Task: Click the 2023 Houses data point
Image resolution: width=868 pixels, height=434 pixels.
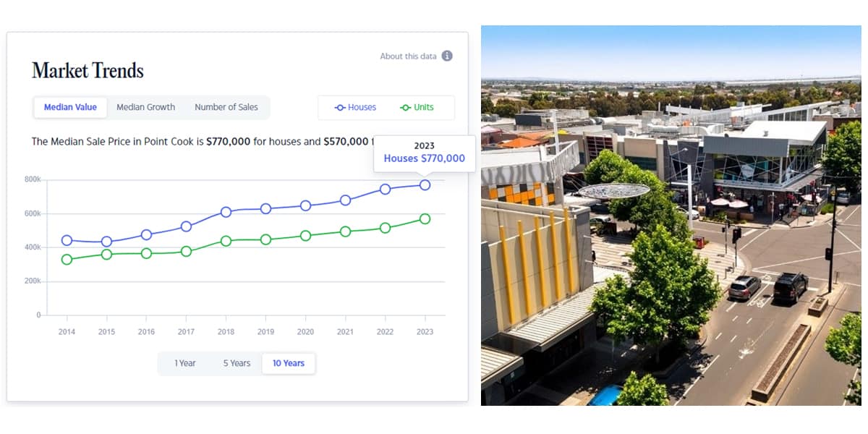Action: [425, 185]
